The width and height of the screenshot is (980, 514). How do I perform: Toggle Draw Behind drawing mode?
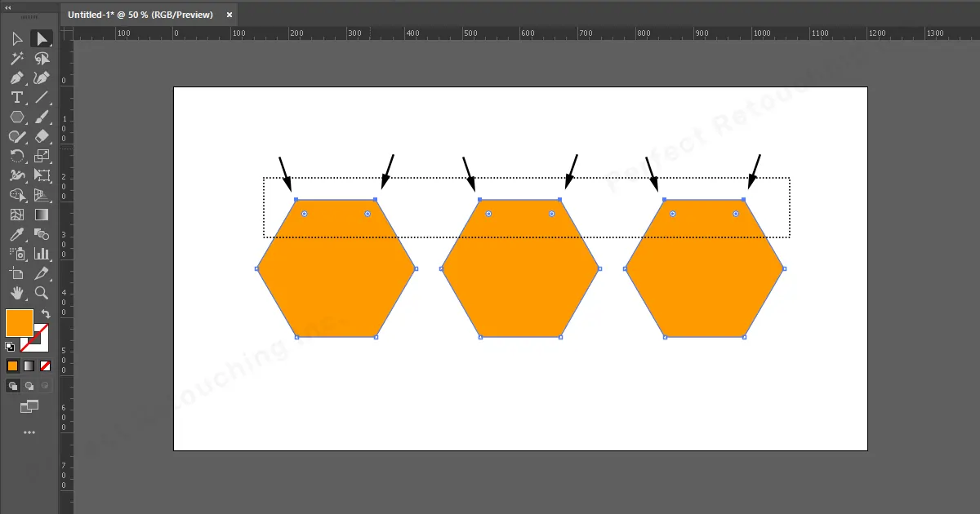point(29,385)
